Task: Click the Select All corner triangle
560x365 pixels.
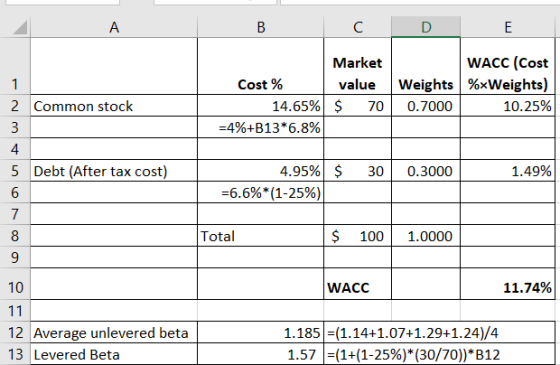Action: click(20, 28)
